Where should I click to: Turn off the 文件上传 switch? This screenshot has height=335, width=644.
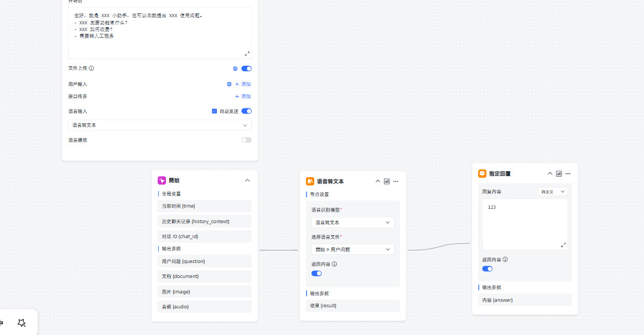246,69
